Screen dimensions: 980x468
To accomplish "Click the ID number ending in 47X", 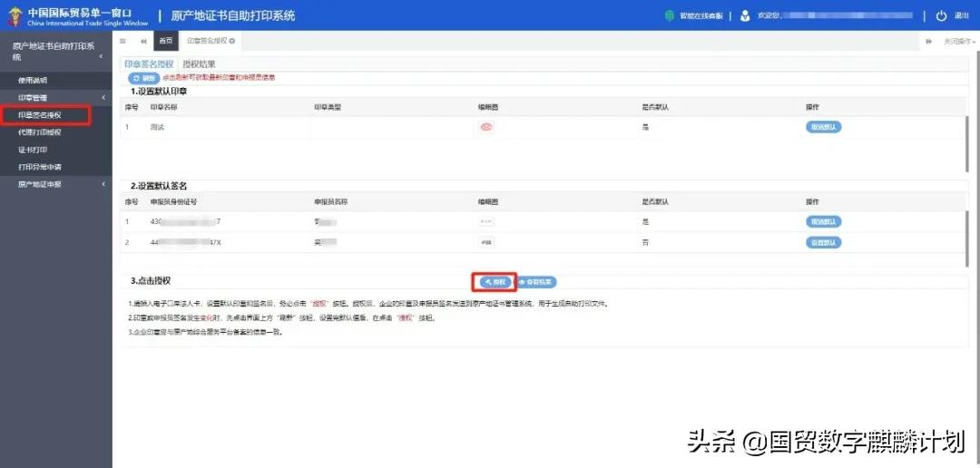I will tap(186, 242).
